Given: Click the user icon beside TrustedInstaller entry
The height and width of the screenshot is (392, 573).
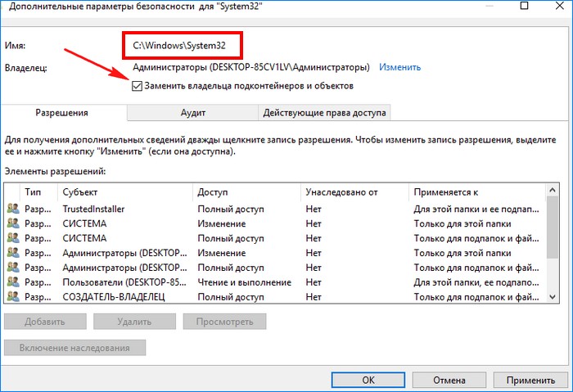Looking at the screenshot, I should [x=12, y=209].
